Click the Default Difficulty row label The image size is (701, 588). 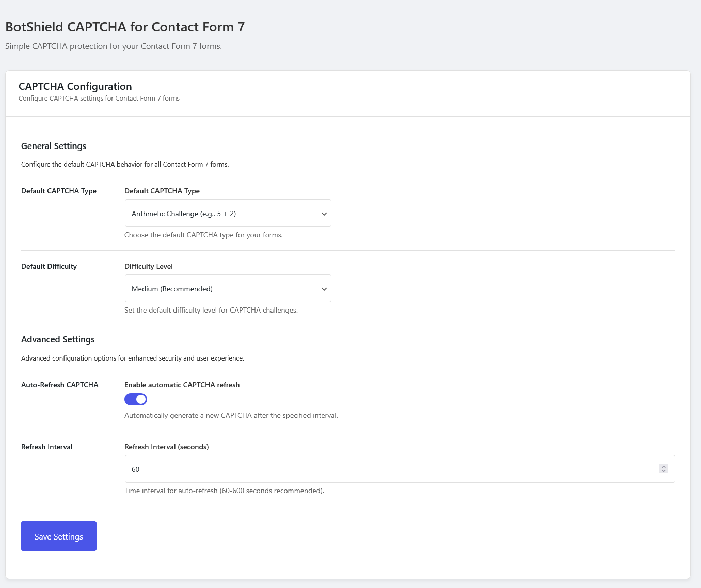49,266
